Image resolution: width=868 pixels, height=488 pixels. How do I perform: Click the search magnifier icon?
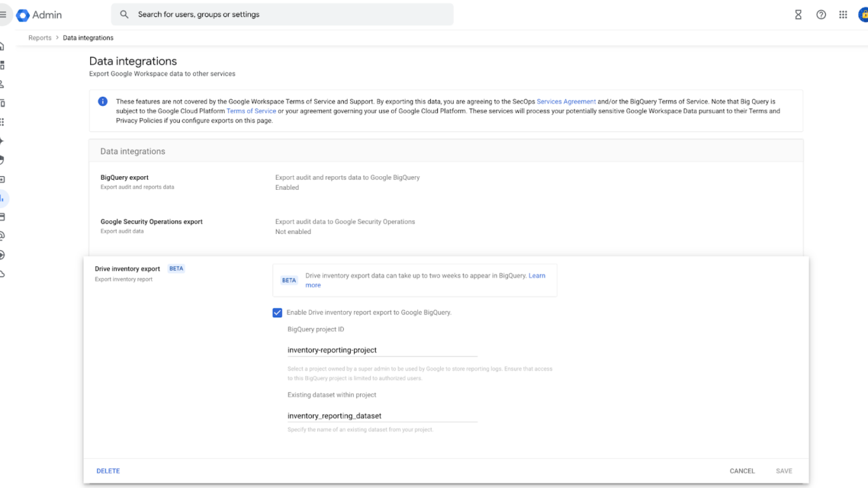124,14
